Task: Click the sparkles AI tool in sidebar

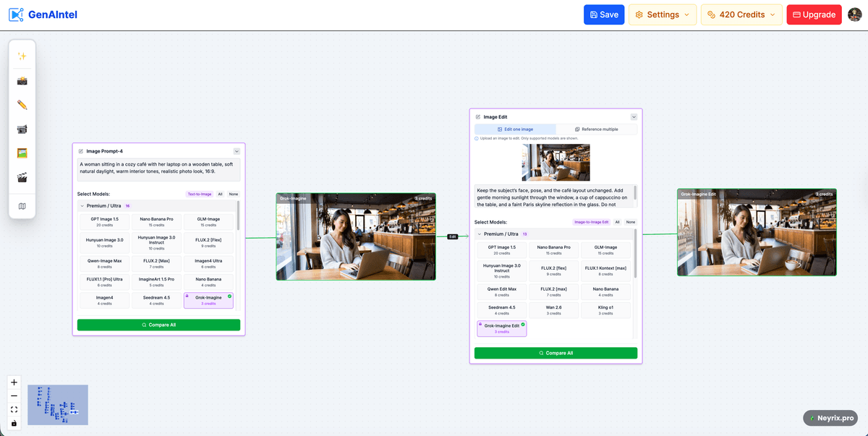Action: pyautogui.click(x=22, y=56)
